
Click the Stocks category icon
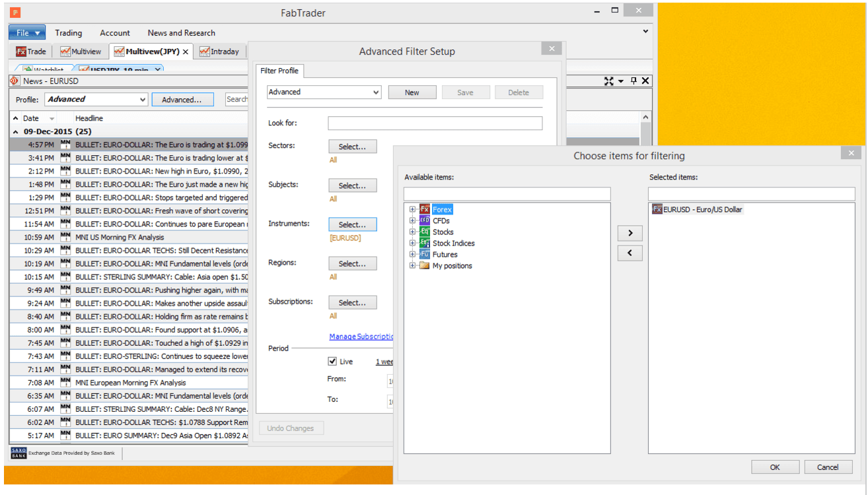tap(425, 232)
